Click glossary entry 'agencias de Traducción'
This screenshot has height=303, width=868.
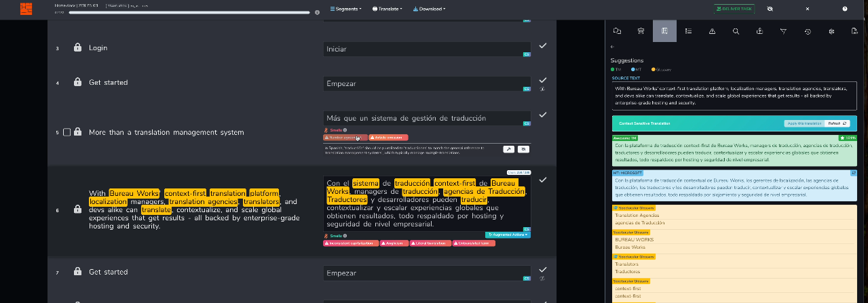point(639,223)
